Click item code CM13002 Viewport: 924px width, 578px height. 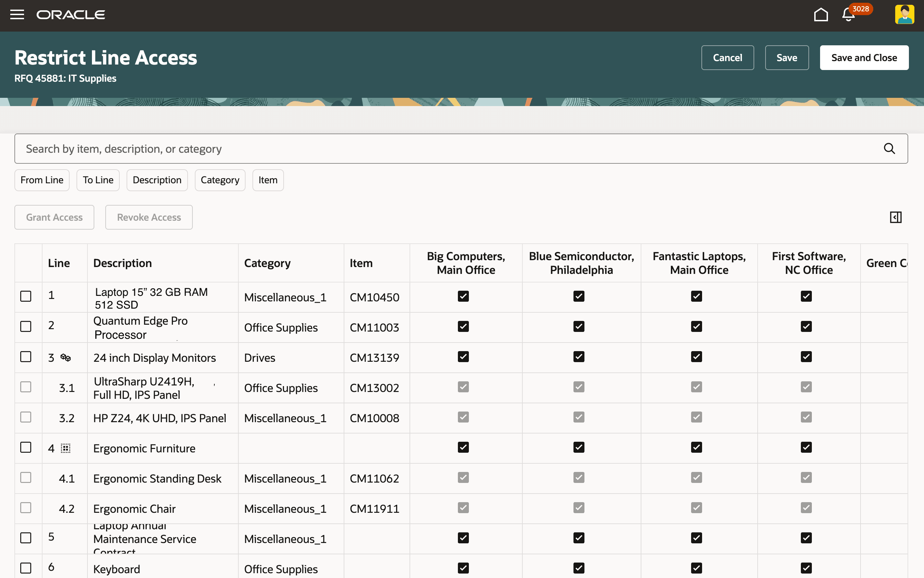[374, 388]
